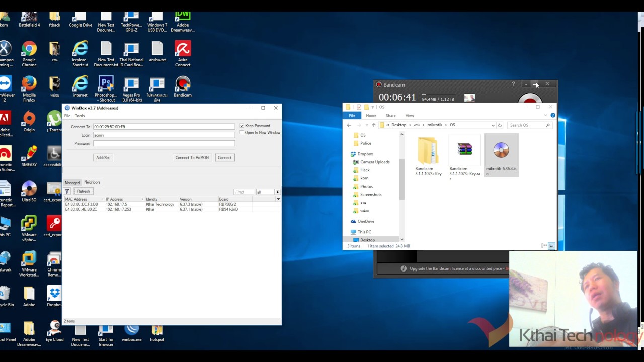Open Explorer File ribbon tab
Image resolution: width=644 pixels, height=362 pixels.
pos(352,115)
